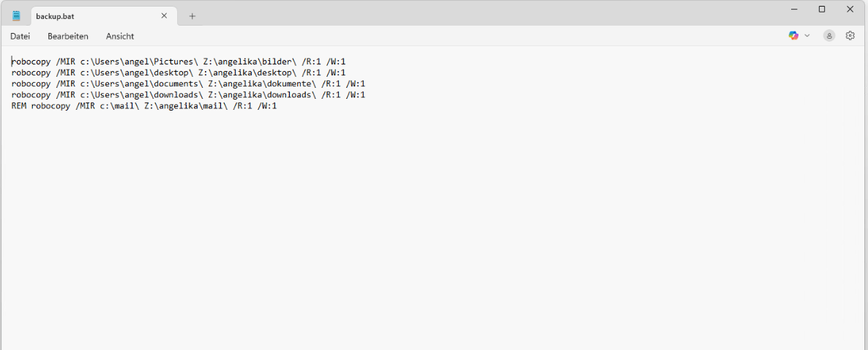Open Notepad settings gear icon

tap(850, 35)
